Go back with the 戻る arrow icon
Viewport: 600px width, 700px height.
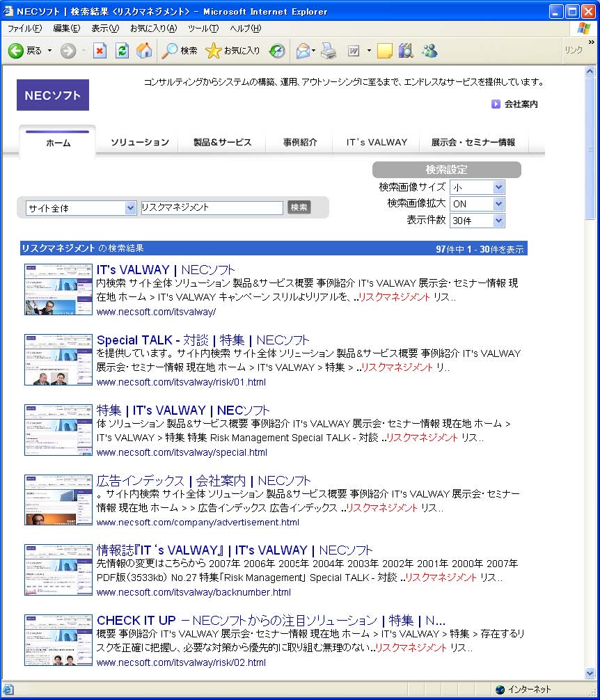click(15, 50)
